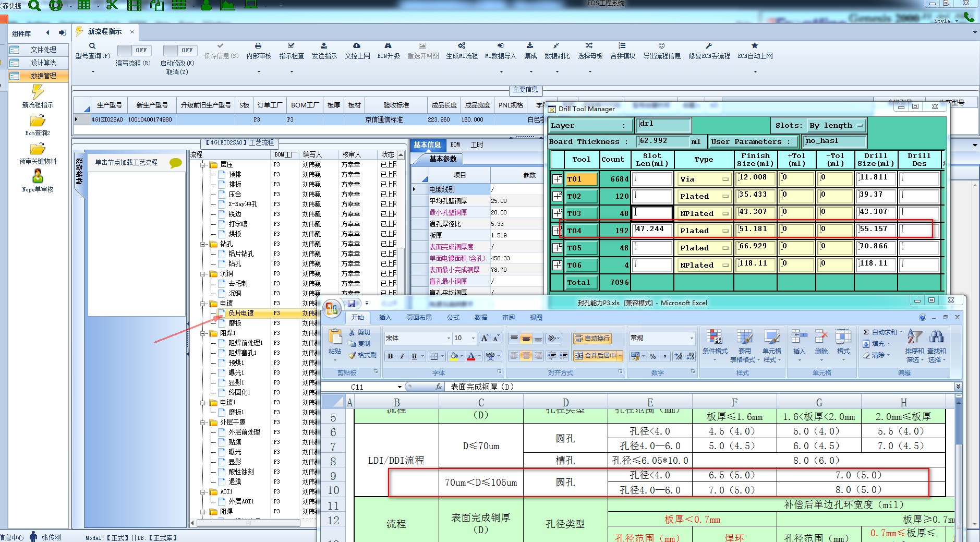Screen dimensions: 980x542
Task: Click Excel bold B button
Action: coord(390,356)
